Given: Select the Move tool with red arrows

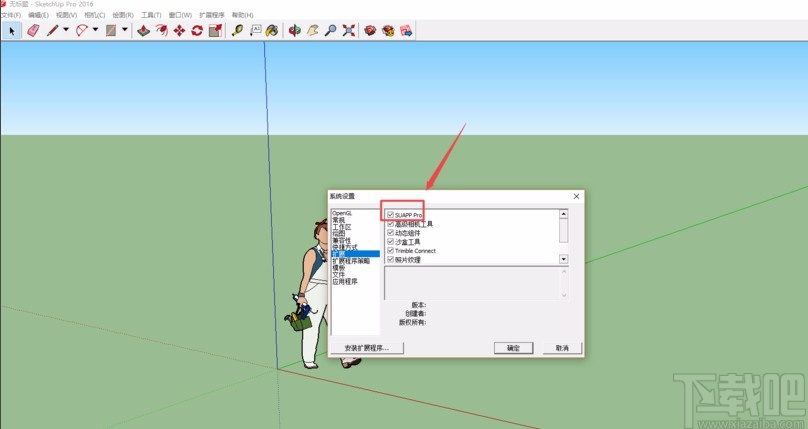Looking at the screenshot, I should point(179,31).
